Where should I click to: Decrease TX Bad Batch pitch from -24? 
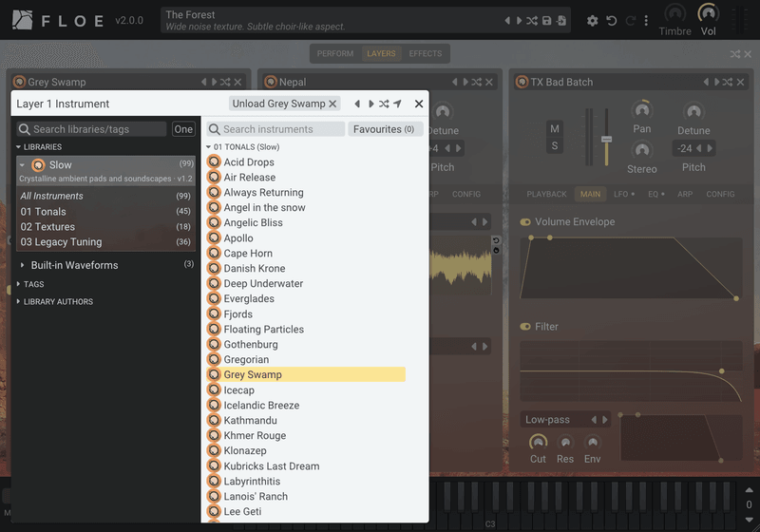(x=698, y=149)
